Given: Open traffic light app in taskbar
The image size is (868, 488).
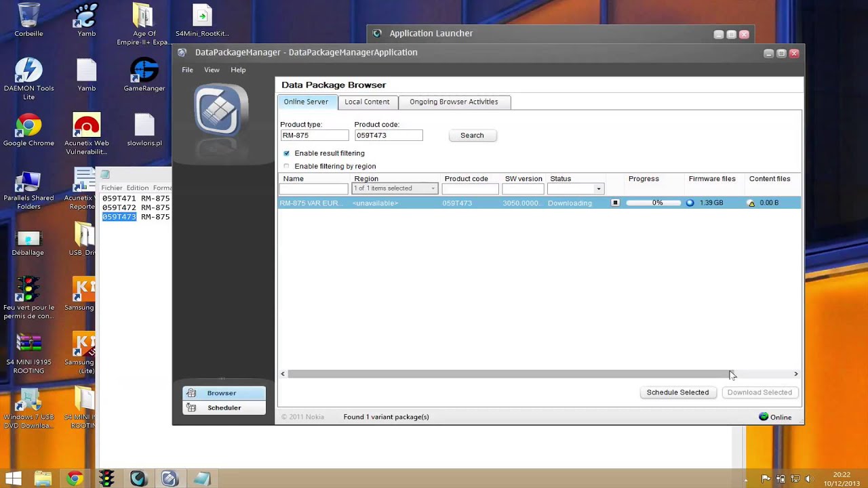Looking at the screenshot, I should (106, 479).
